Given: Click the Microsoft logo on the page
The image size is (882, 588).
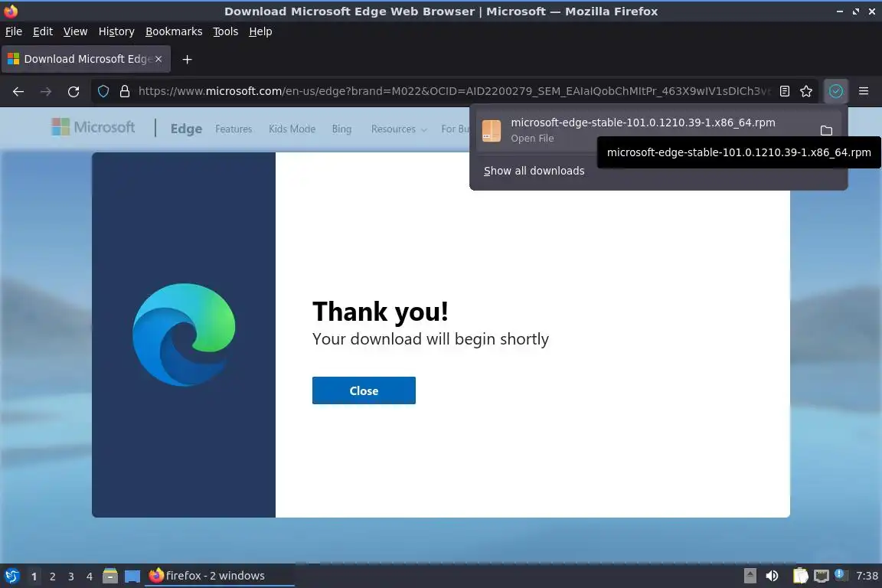Looking at the screenshot, I should coord(93,127).
